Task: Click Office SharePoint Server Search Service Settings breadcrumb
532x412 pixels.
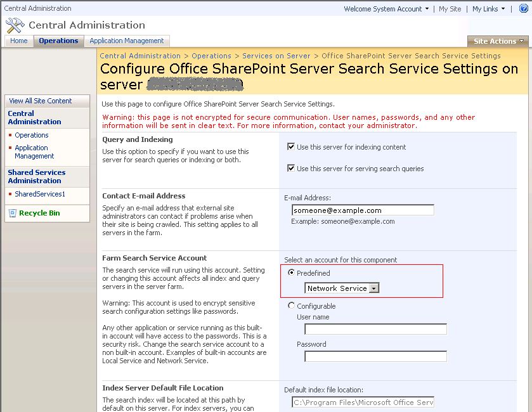Action: (x=412, y=56)
